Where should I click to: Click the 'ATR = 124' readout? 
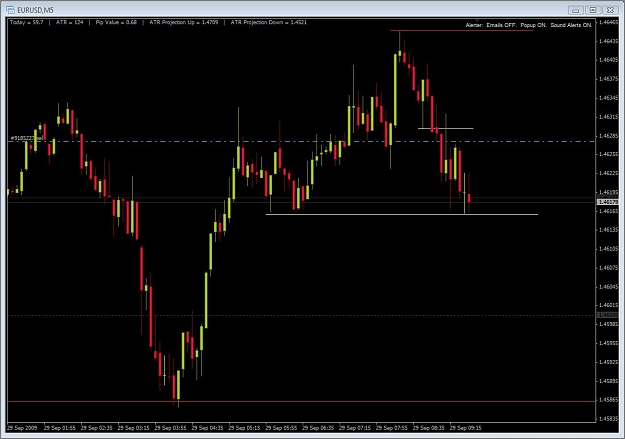click(x=69, y=22)
